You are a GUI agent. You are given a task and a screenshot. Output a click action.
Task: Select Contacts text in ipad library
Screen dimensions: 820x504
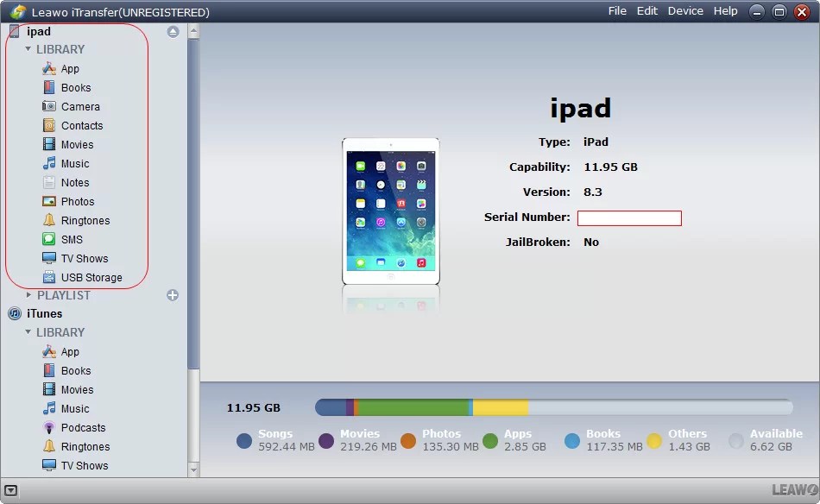tap(82, 125)
